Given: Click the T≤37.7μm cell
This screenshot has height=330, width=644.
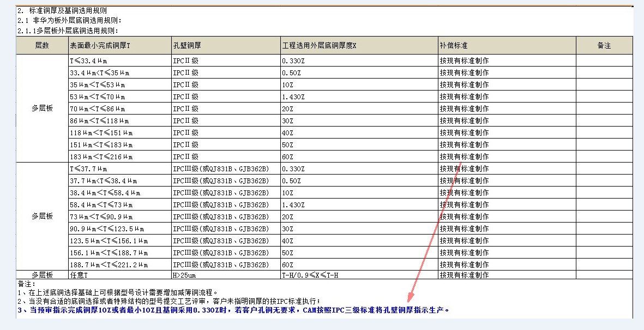Looking at the screenshot, I should [120, 169].
